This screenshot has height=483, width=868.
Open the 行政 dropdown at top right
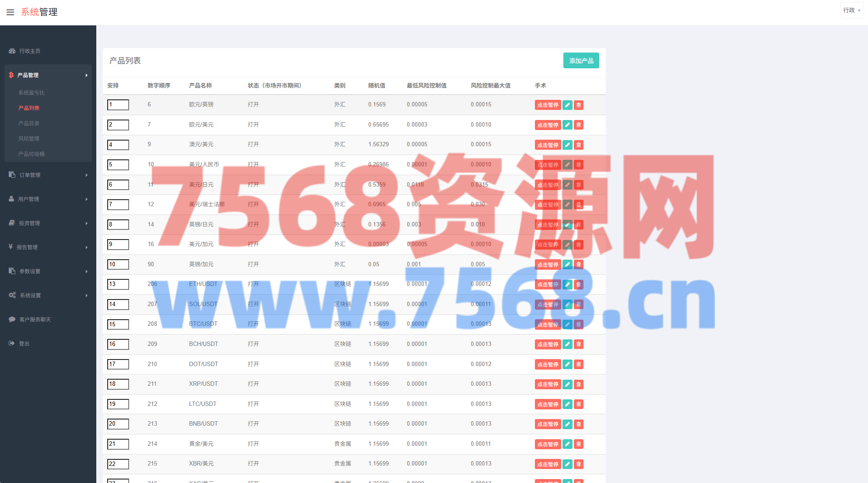click(852, 10)
